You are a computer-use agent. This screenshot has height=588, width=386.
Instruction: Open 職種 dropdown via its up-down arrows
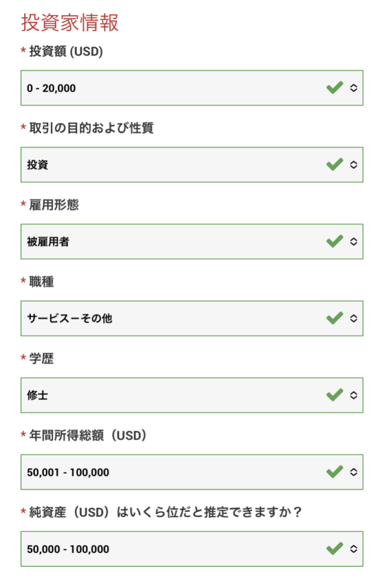click(x=354, y=319)
